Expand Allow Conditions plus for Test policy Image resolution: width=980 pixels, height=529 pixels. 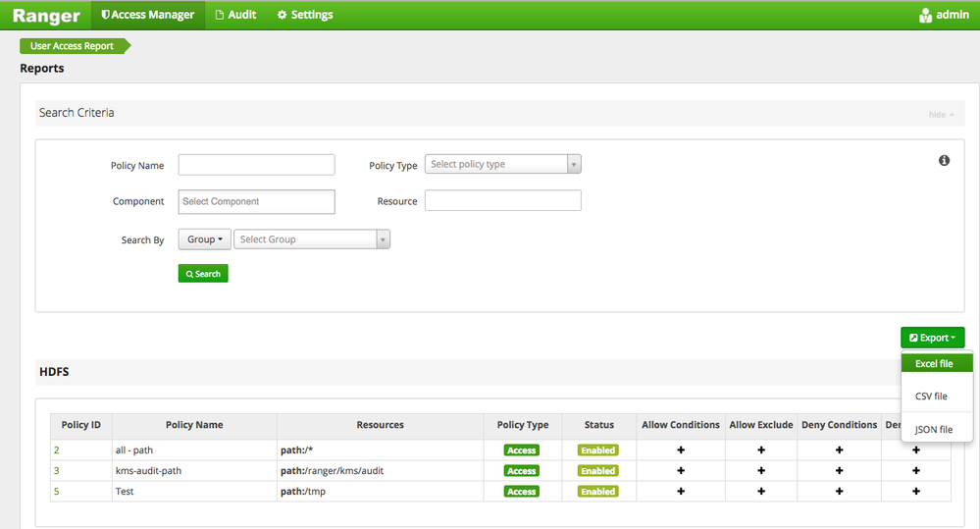(681, 491)
